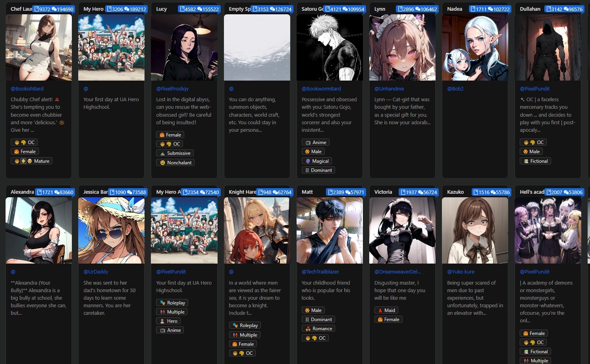Click description 'Your childhood friend who is popular'
Viewport: 590px width, 364px height.
[x=326, y=290]
